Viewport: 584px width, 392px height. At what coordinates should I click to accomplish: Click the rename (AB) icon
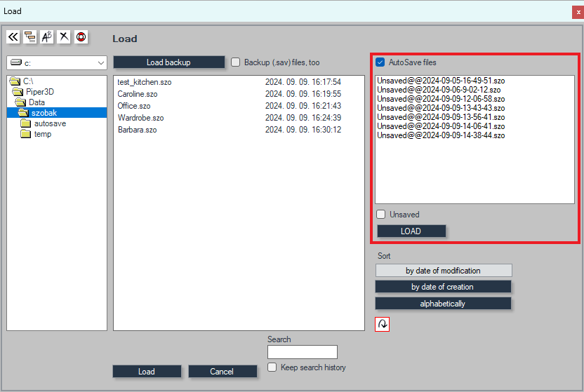click(47, 37)
